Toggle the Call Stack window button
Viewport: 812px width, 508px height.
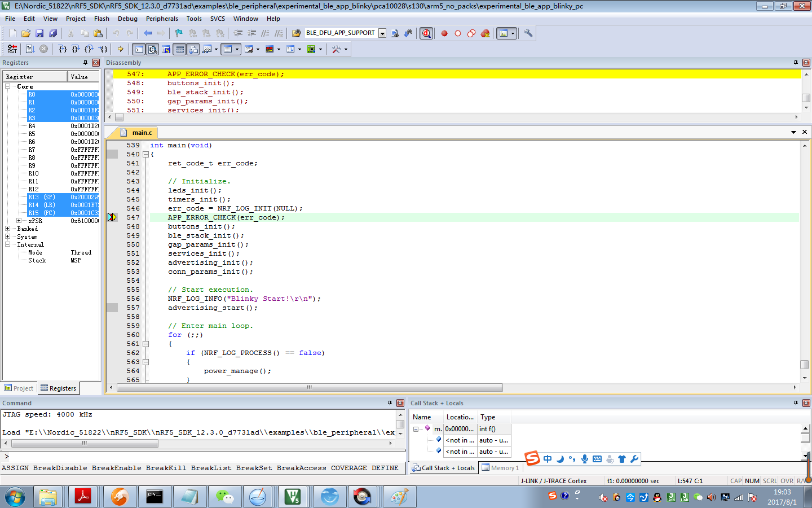(193, 49)
